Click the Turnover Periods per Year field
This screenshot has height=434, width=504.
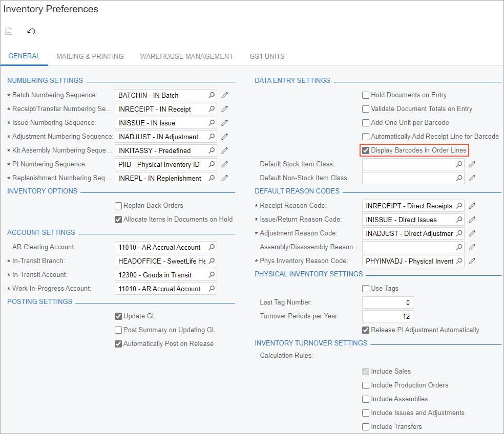[x=387, y=316]
